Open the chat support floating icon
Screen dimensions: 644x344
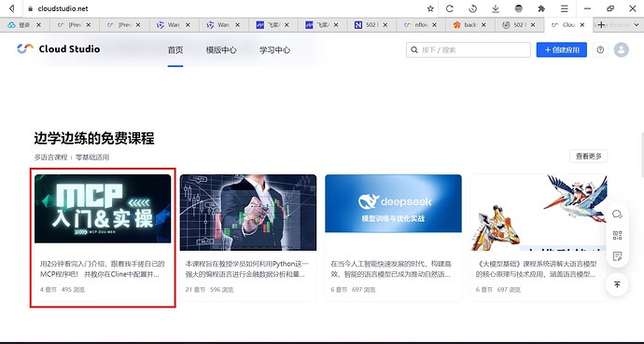[x=617, y=214]
